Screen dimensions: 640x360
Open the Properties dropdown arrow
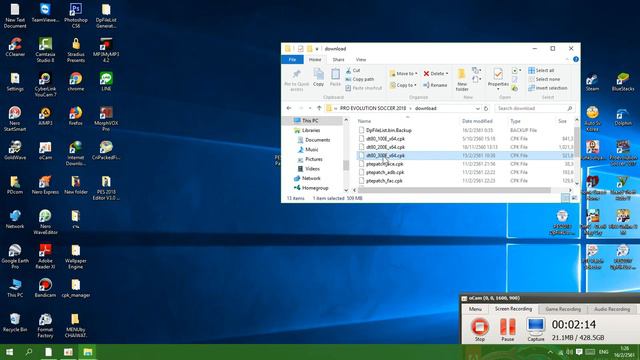(498, 89)
